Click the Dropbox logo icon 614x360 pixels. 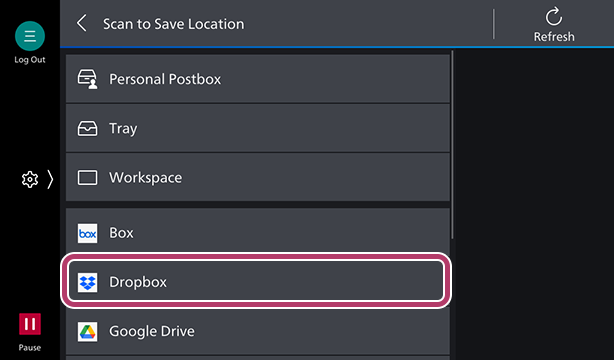[x=87, y=282]
